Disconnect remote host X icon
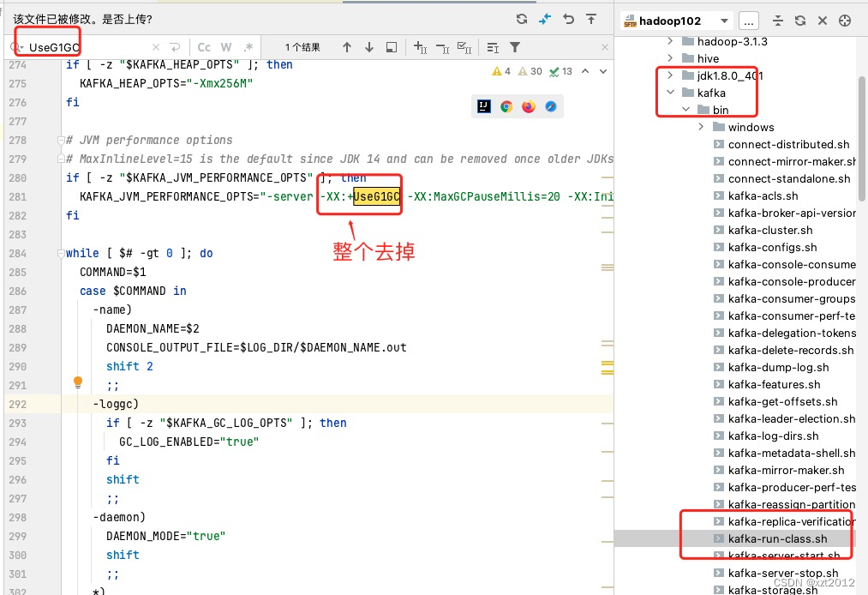The image size is (868, 595). click(x=822, y=21)
